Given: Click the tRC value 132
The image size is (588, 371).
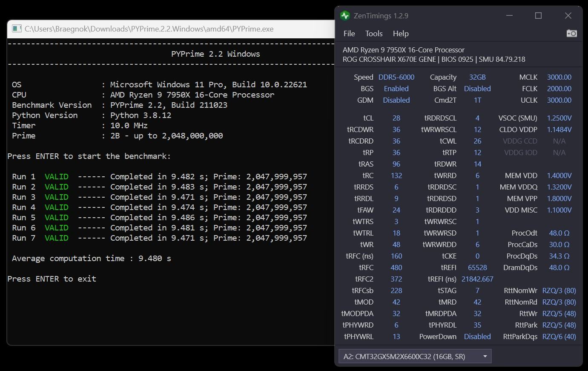Looking at the screenshot, I should (x=396, y=175).
